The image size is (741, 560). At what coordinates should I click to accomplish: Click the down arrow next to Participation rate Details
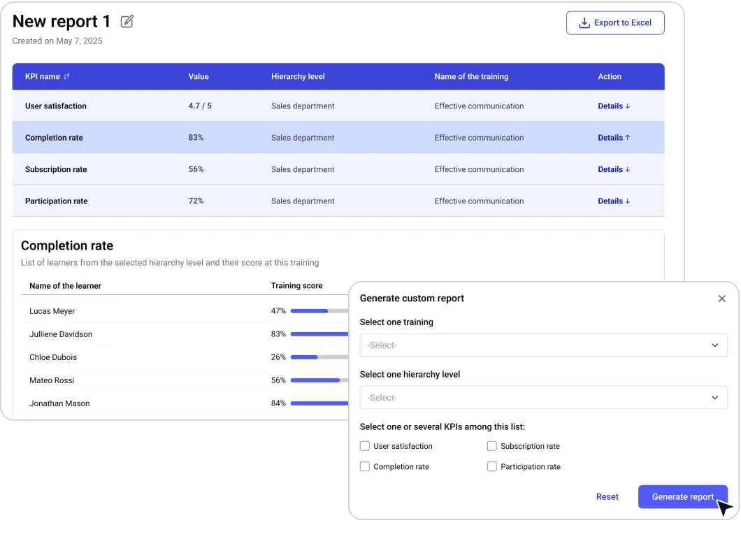click(x=628, y=201)
